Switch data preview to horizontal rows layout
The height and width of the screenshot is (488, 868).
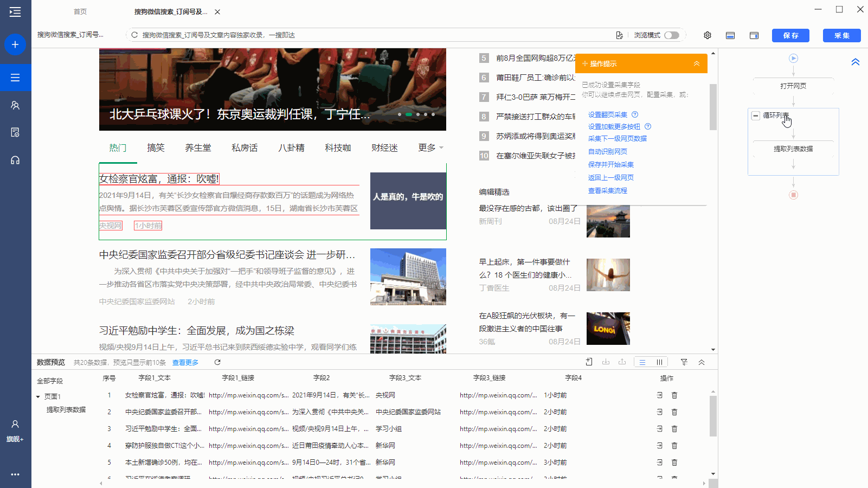(642, 362)
